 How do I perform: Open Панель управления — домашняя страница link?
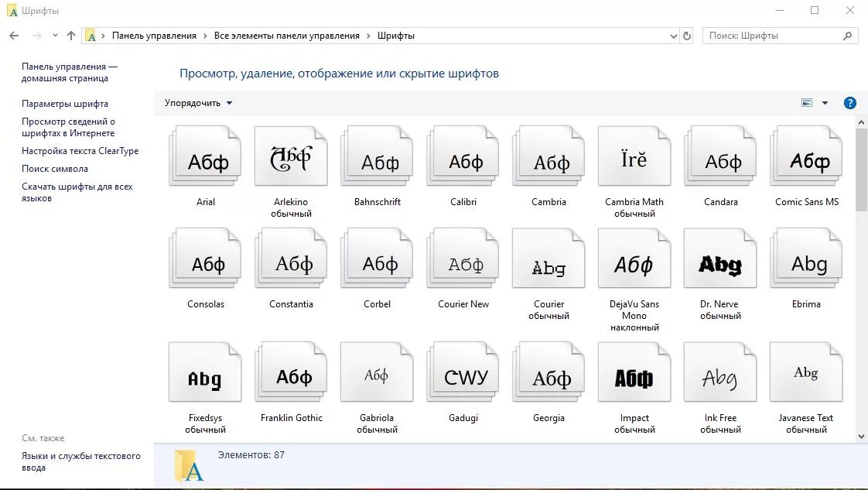click(x=70, y=73)
